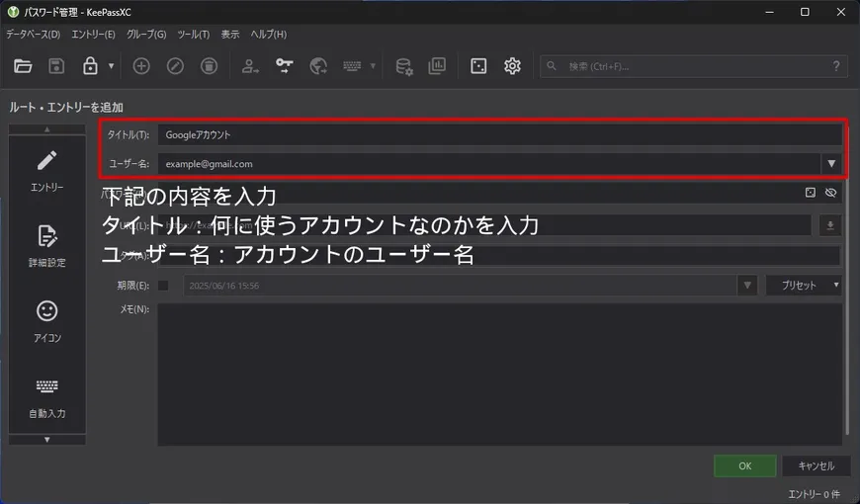Open application settings gear icon
860x504 pixels.
pos(512,66)
